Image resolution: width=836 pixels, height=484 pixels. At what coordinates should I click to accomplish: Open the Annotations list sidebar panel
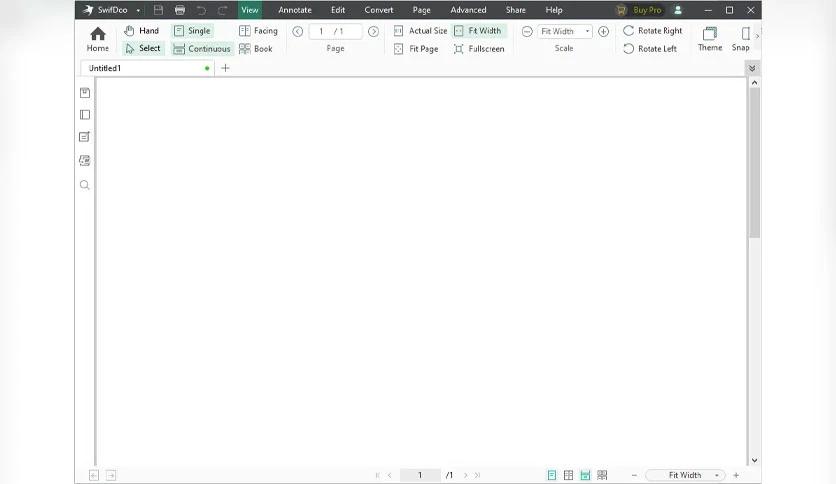click(84, 137)
